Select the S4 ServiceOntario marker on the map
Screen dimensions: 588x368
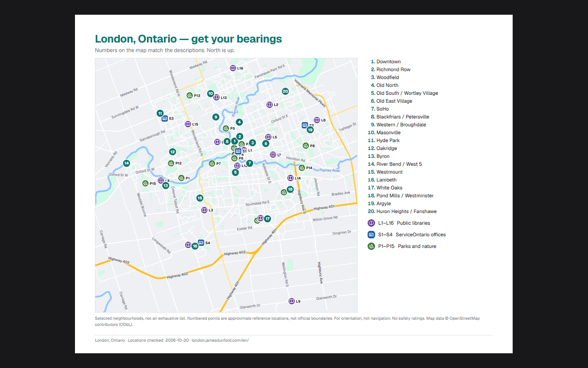point(201,243)
